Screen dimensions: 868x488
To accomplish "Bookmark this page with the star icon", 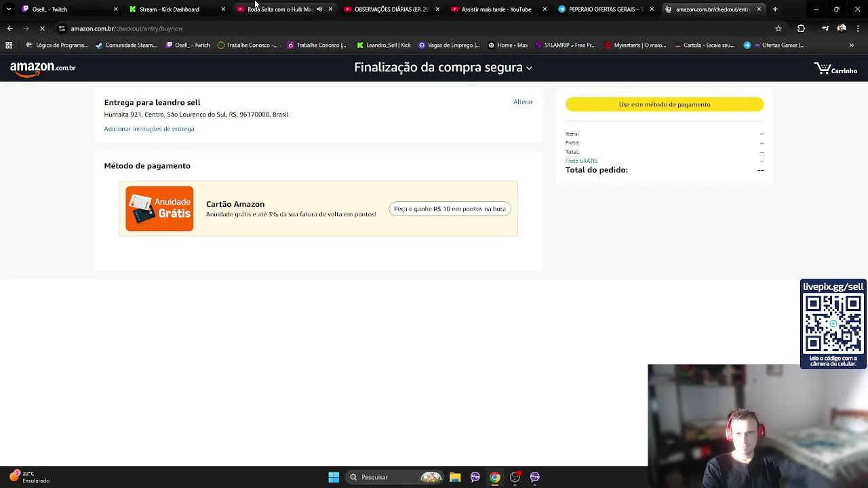I will coord(778,28).
